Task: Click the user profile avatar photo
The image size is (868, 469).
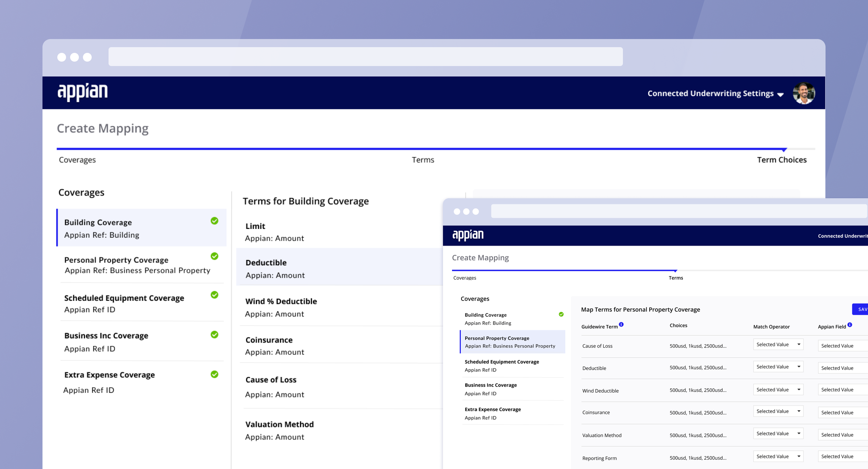Action: click(x=804, y=93)
